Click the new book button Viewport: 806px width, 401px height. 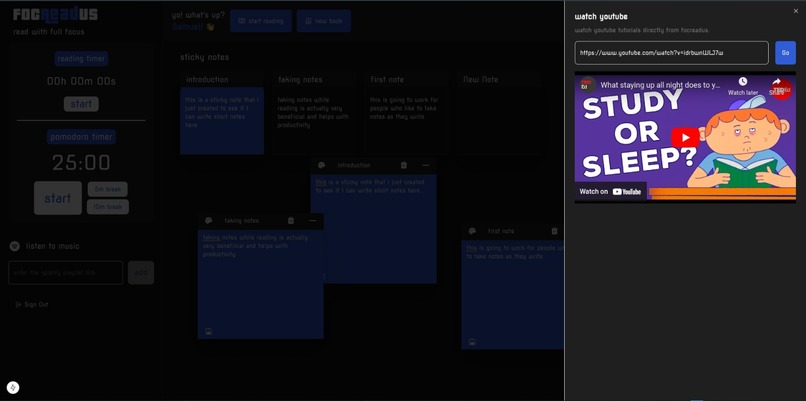click(x=324, y=21)
